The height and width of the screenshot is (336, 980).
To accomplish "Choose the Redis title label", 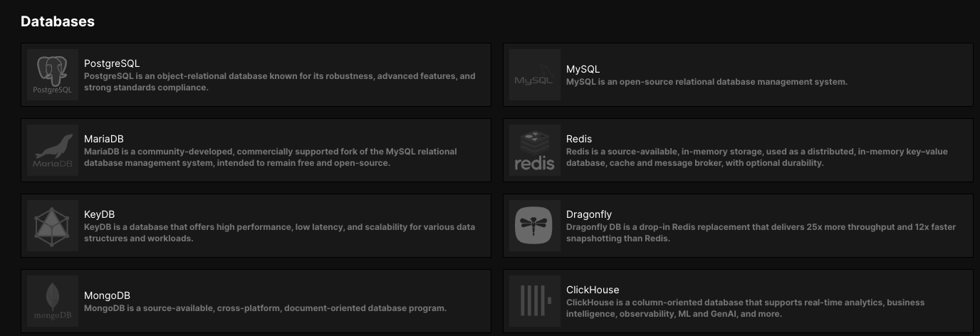I will (x=579, y=139).
